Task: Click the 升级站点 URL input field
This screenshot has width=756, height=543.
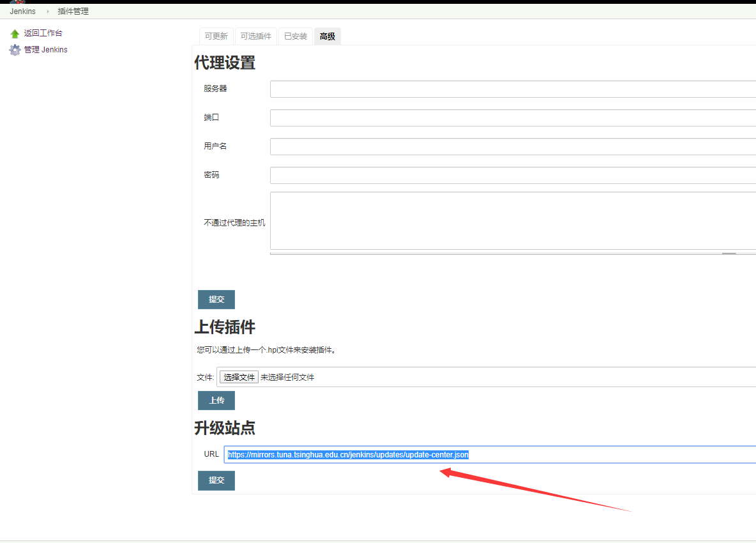Action: pyautogui.click(x=490, y=455)
